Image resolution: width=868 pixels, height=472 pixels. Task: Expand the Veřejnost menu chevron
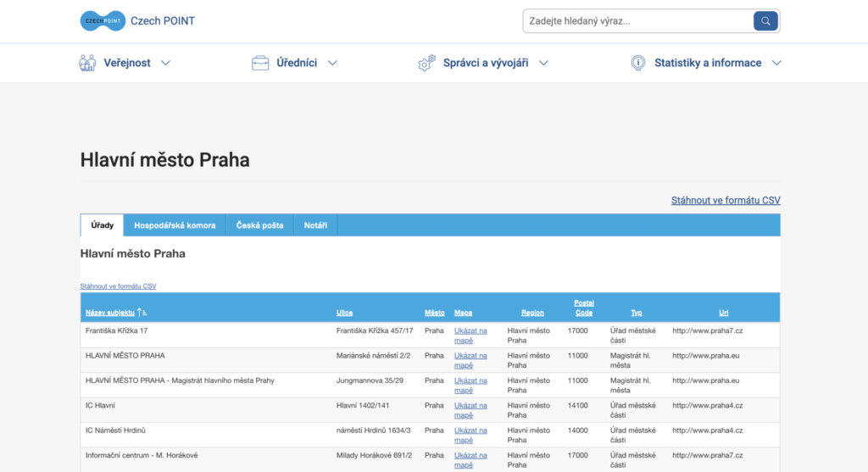(x=165, y=63)
